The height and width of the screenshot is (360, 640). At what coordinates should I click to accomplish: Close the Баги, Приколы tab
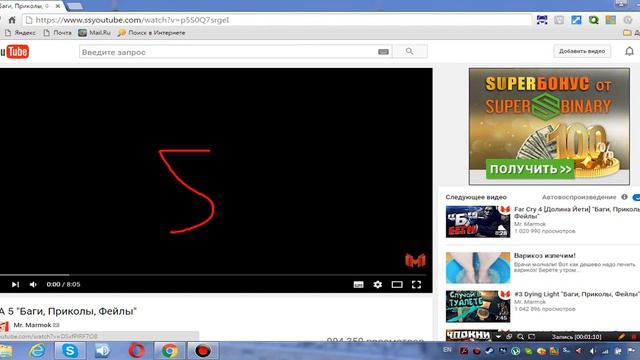tap(58, 6)
